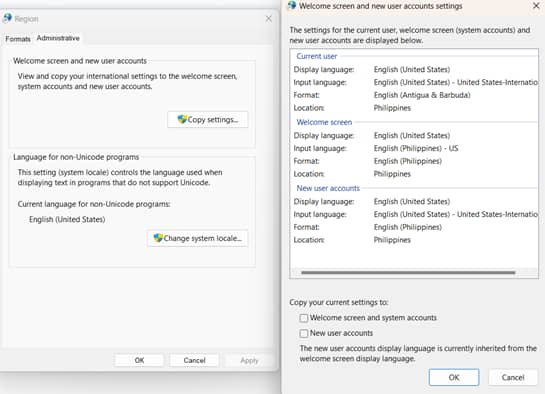545x394 pixels.
Task: Click Current user Display language English (United States)
Action: coord(412,69)
